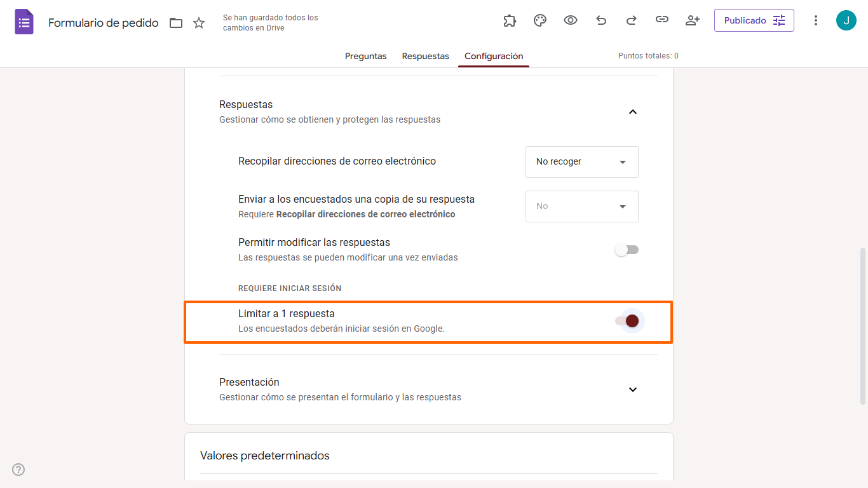
Task: Click the Google Forms home logo
Action: [24, 22]
